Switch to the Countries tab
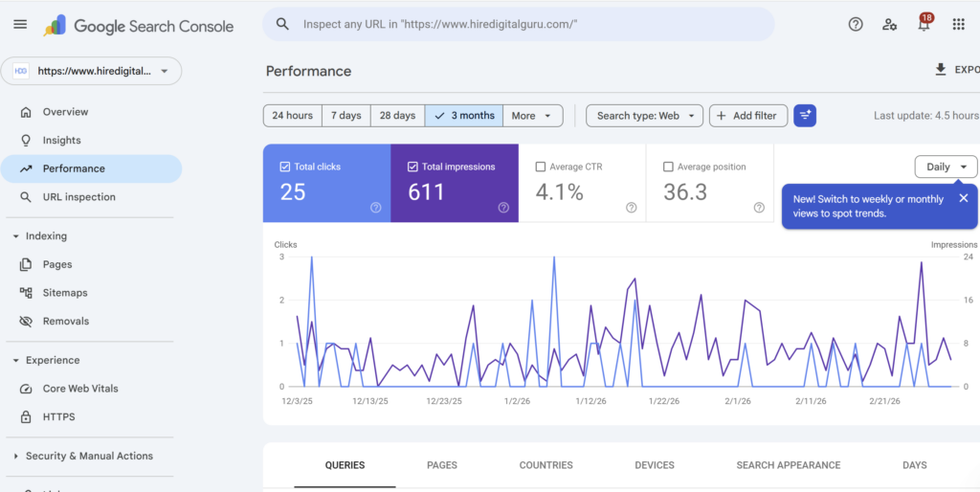The width and height of the screenshot is (980, 492). (546, 465)
